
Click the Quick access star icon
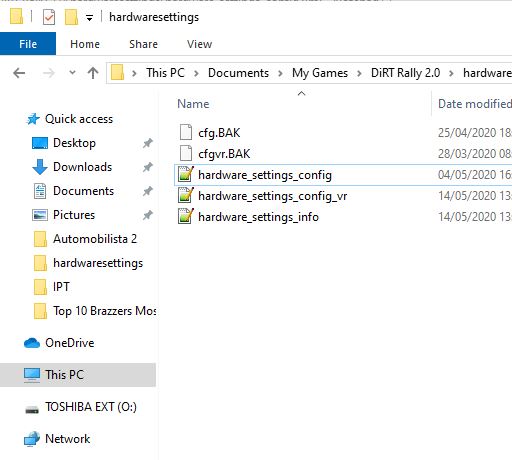click(x=33, y=119)
